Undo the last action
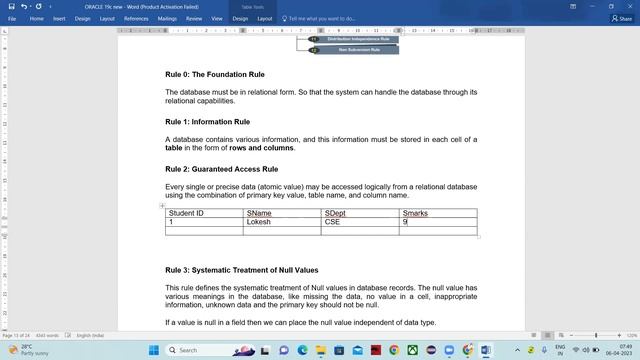Viewport: 640px width, 360px height. (24, 7)
